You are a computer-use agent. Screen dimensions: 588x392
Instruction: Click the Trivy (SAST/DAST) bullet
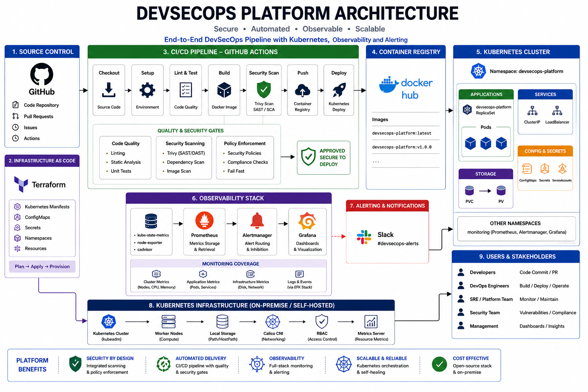pos(186,153)
